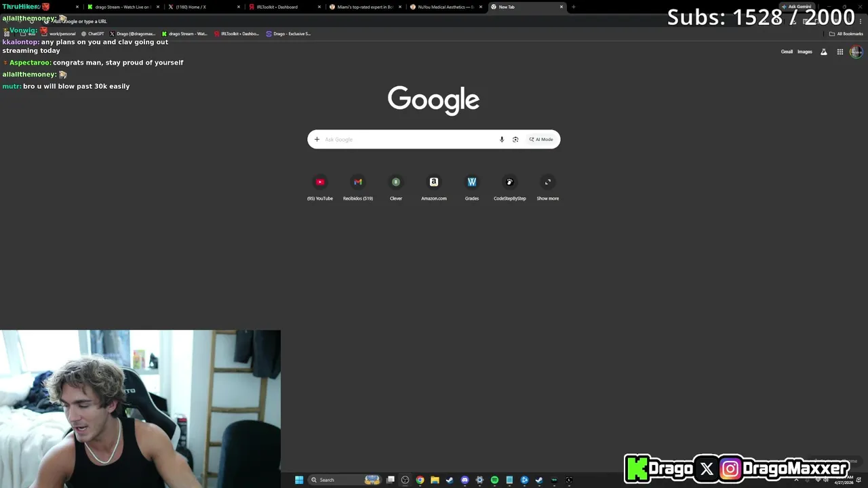Switch to Miami's top-rated expert tab
Image resolution: width=868 pixels, height=488 pixels.
coord(365,7)
